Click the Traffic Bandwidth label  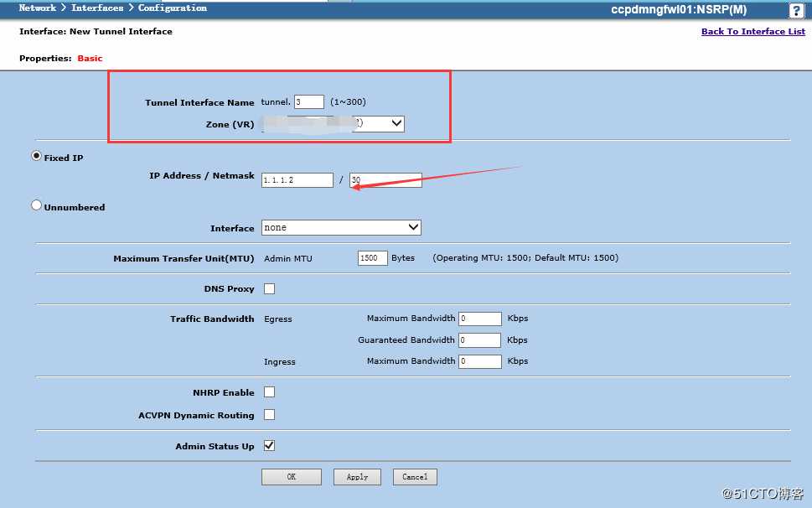(x=212, y=319)
